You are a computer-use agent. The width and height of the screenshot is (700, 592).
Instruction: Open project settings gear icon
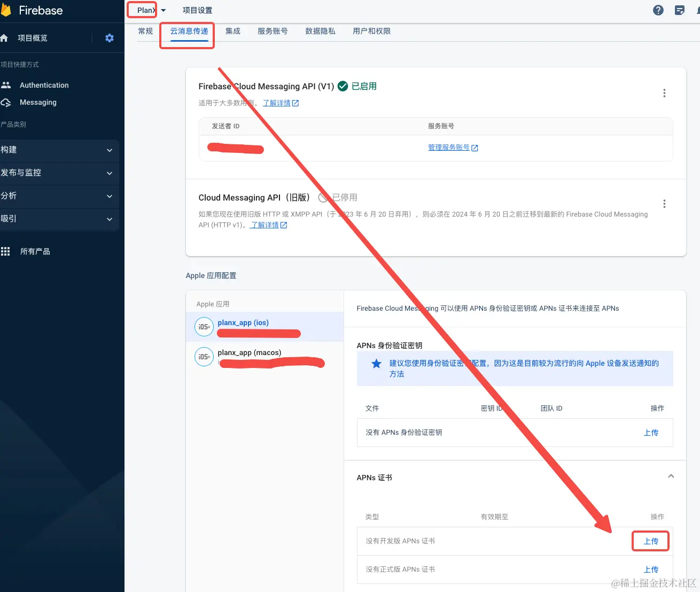point(110,38)
